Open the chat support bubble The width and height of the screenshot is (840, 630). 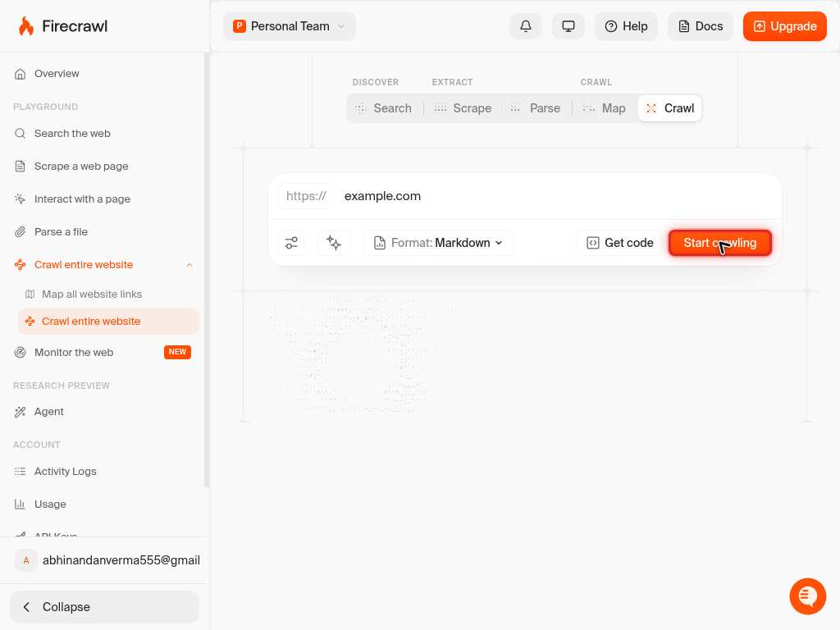point(808,596)
